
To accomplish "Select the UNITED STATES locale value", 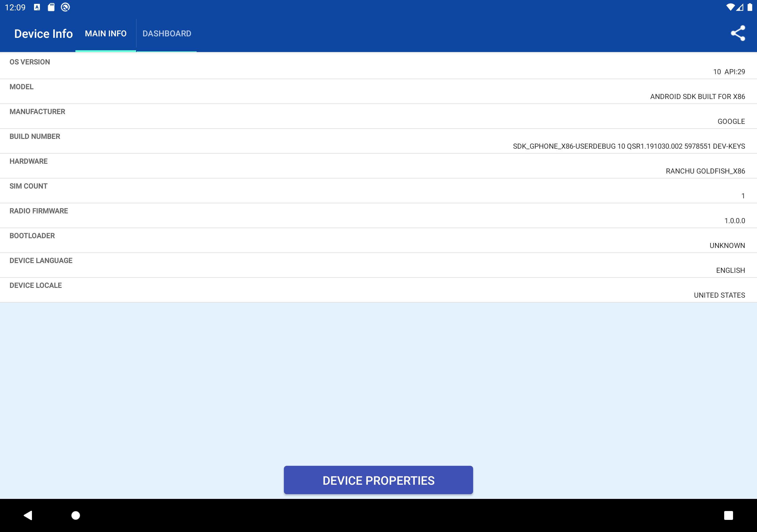I will pos(719,295).
